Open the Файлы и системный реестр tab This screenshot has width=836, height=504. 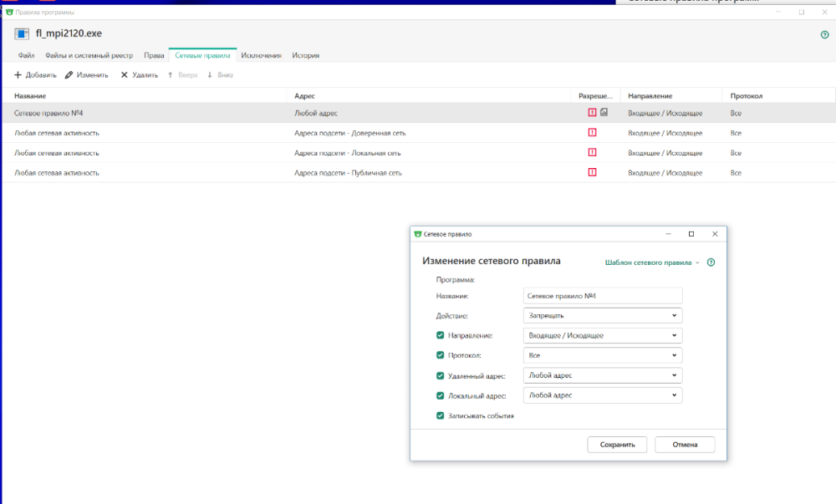[x=89, y=55]
